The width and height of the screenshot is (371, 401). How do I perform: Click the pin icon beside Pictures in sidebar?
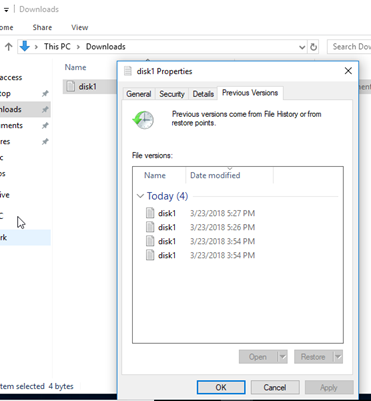[x=45, y=142]
